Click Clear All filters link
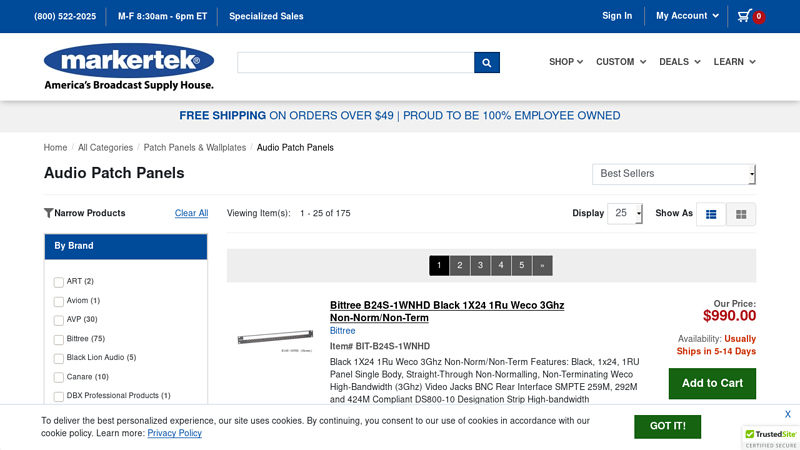The height and width of the screenshot is (450, 800). 191,213
